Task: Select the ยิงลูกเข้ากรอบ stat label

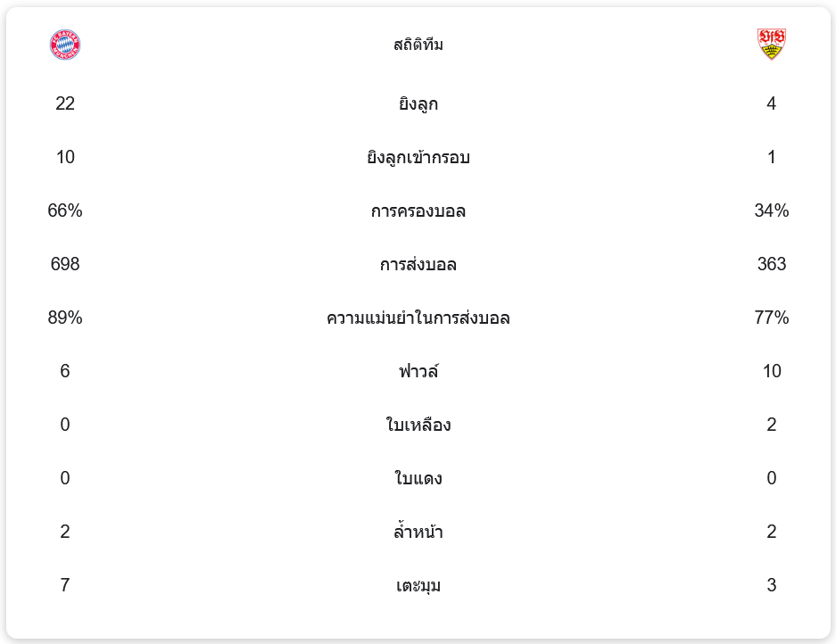Action: (x=418, y=158)
